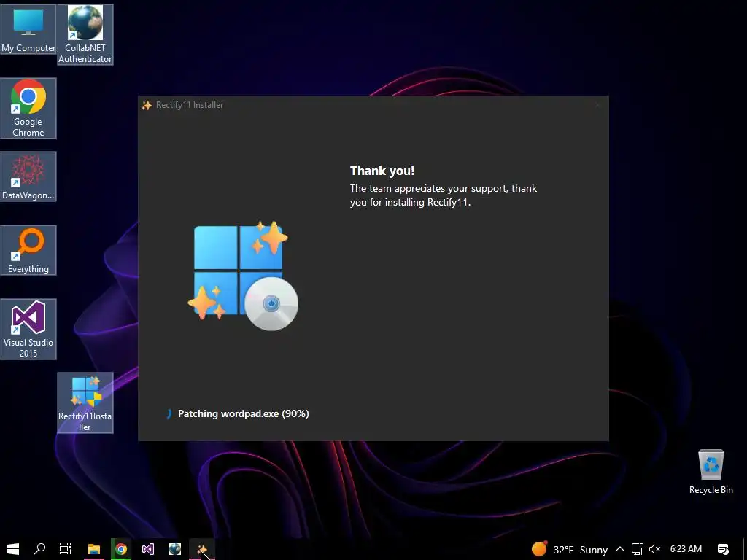
Task: Open the clock showing 6:23 AM
Action: 686,549
